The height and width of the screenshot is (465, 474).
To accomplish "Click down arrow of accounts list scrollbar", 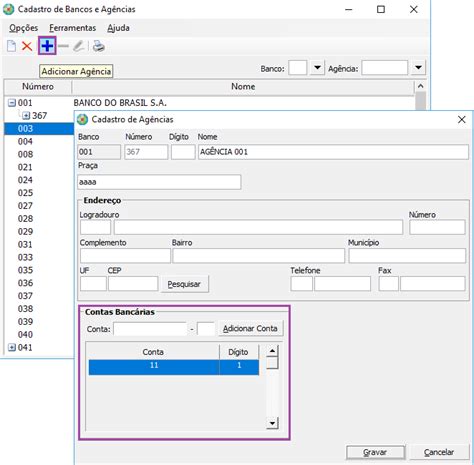I will point(272,423).
